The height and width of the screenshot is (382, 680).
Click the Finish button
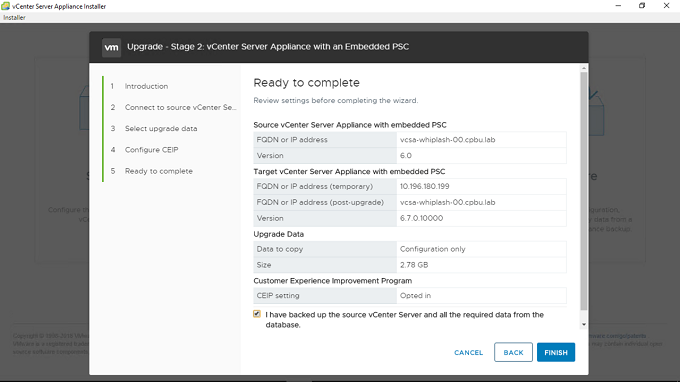tap(556, 352)
